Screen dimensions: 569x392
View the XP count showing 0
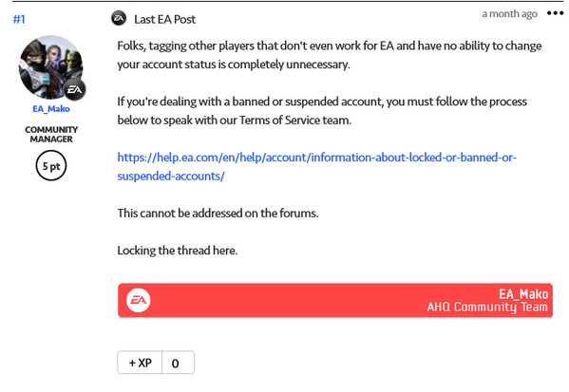pos(178,363)
